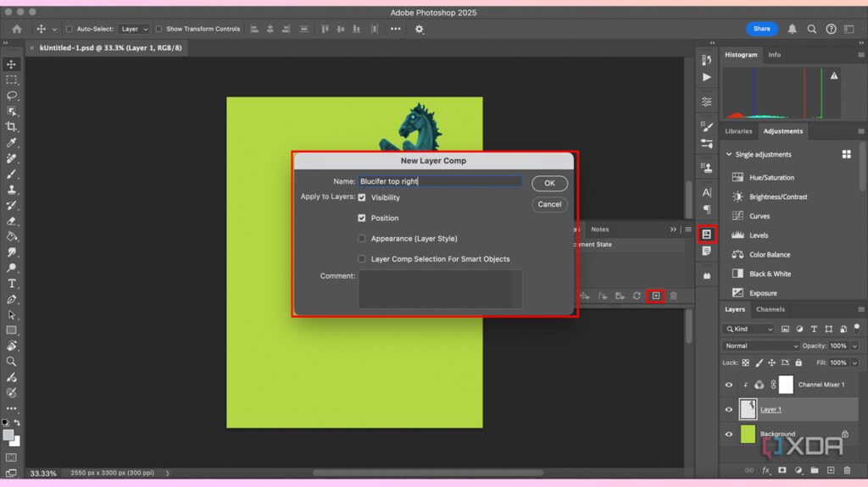This screenshot has width=868, height=487.
Task: Click the Share button
Action: 762,29
